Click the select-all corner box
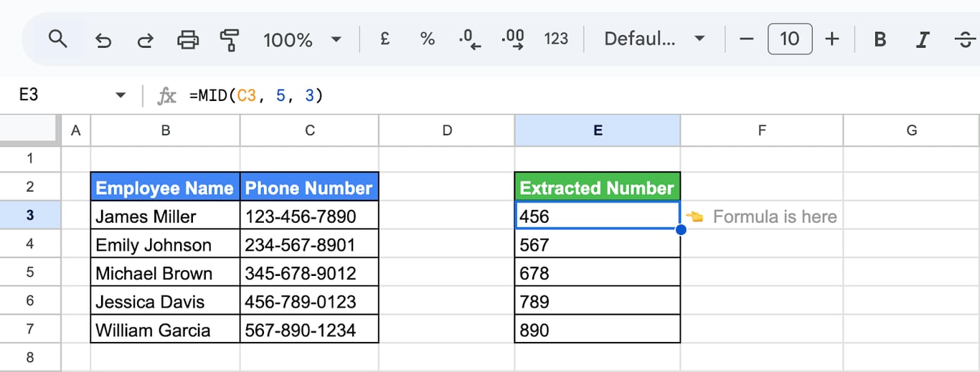The image size is (980, 372). pos(29,130)
